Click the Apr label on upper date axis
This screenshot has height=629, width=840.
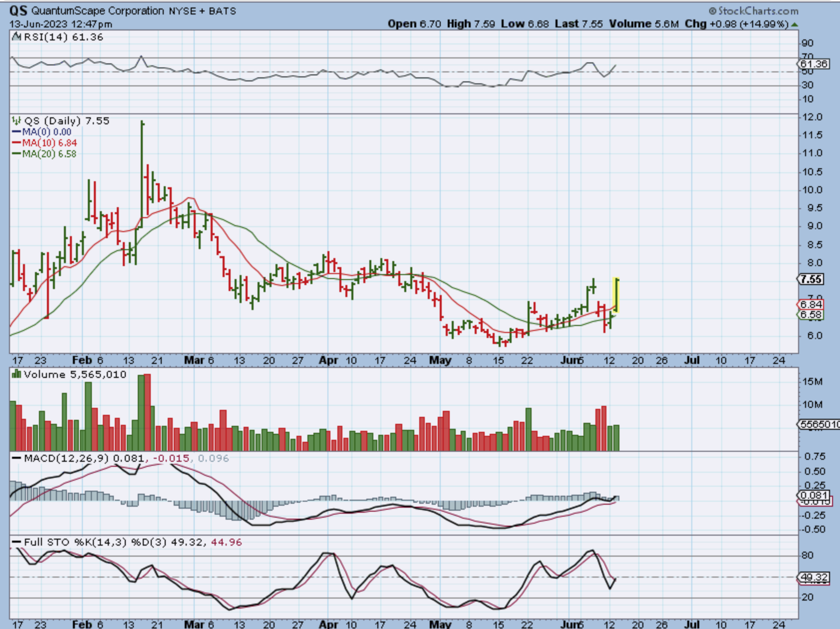[x=328, y=360]
